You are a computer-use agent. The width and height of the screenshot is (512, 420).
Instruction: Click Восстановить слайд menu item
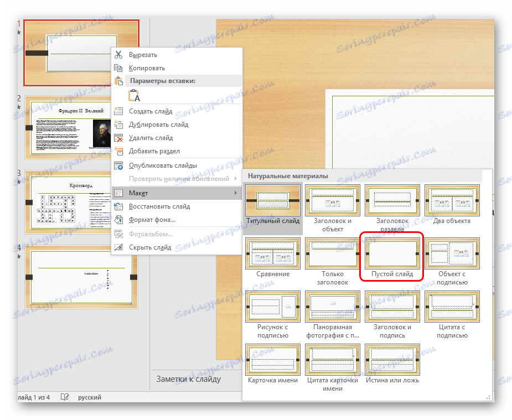(x=159, y=206)
